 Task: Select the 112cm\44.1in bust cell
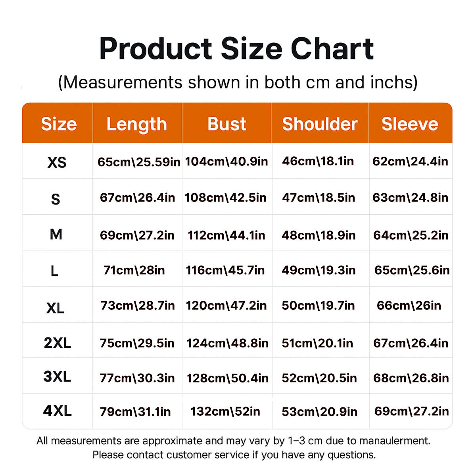click(226, 235)
